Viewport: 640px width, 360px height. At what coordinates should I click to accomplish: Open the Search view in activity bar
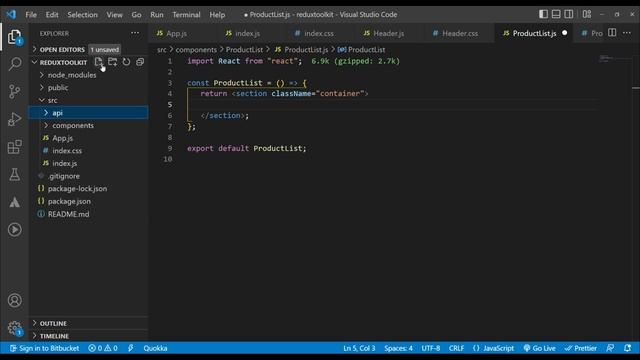click(x=15, y=64)
